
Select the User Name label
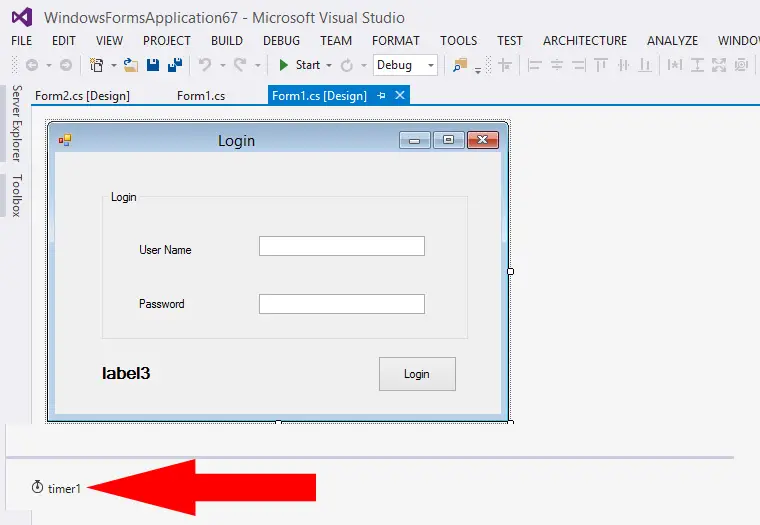click(x=165, y=250)
